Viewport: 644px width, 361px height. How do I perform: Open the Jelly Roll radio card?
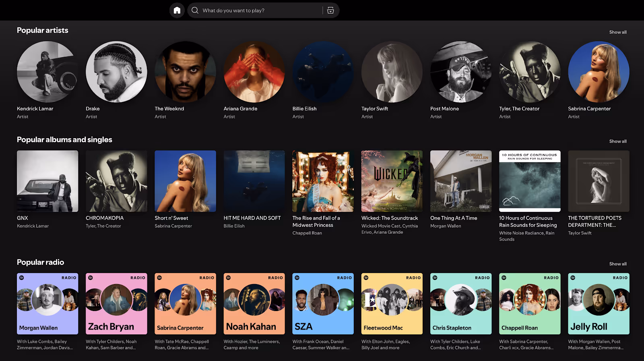point(599,304)
